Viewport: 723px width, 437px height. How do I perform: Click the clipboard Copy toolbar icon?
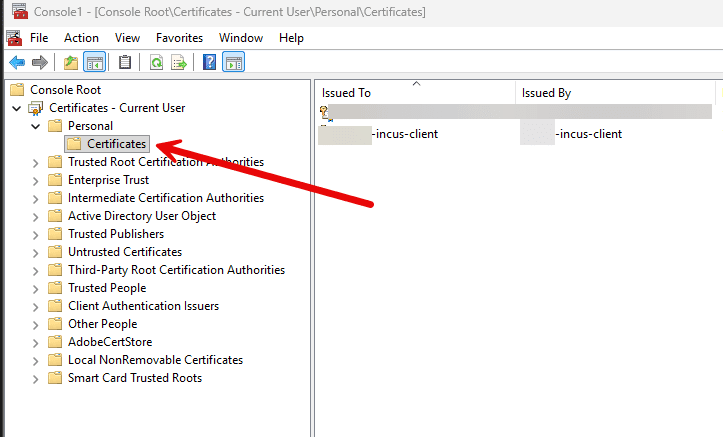[125, 62]
